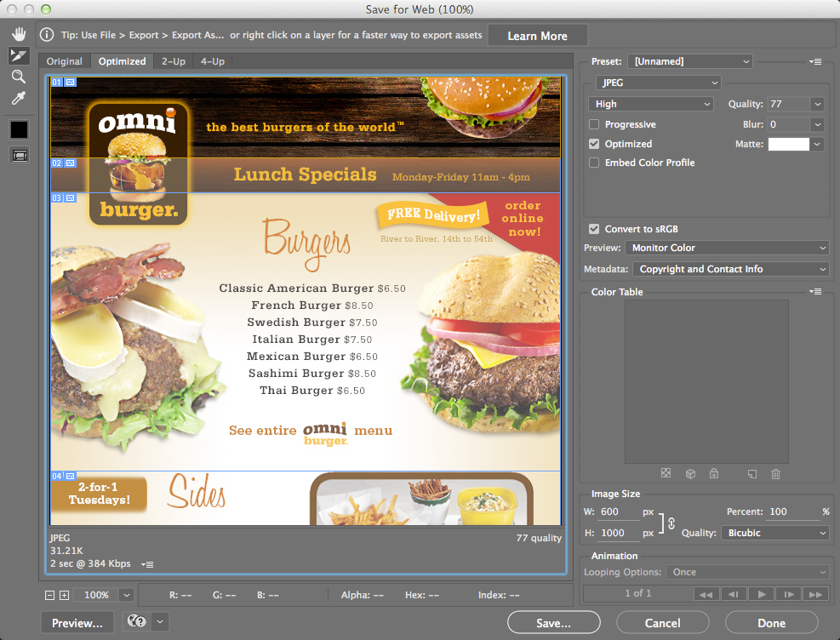The height and width of the screenshot is (640, 840).
Task: Click the Done button
Action: (x=770, y=622)
